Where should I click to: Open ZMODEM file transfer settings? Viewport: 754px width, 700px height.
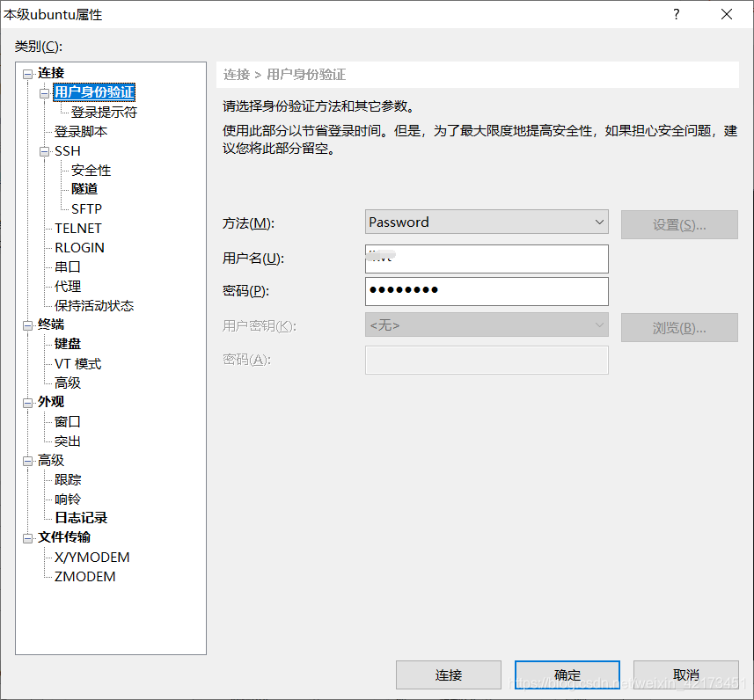click(85, 576)
